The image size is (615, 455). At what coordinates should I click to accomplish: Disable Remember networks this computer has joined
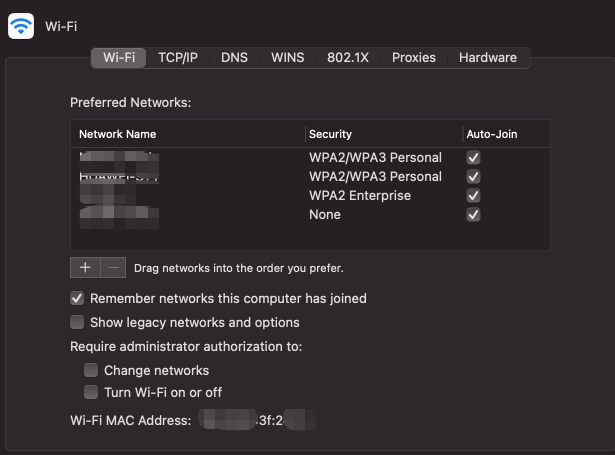point(77,298)
